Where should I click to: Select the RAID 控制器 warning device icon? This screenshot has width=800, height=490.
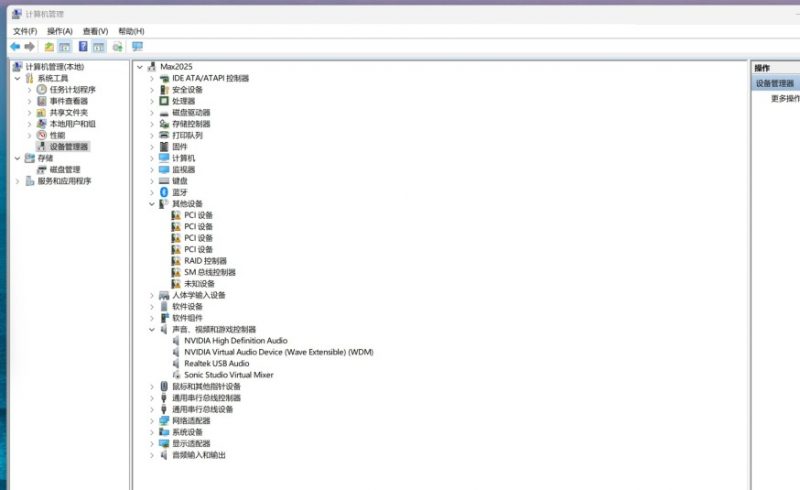(176, 261)
